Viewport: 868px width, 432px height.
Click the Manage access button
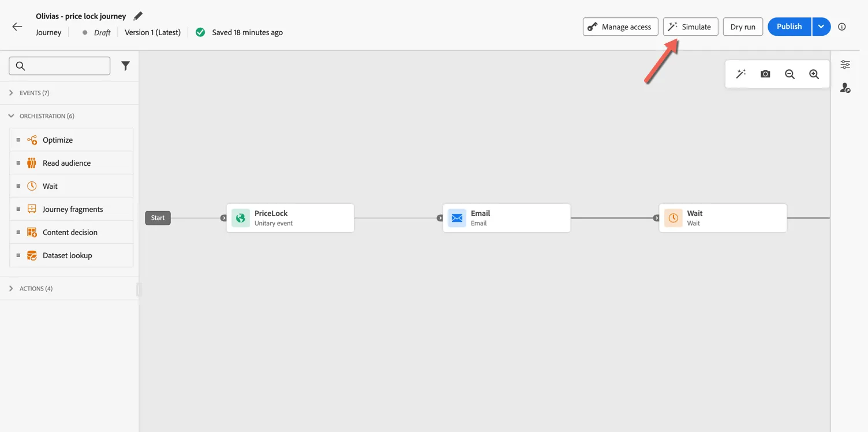coord(620,27)
